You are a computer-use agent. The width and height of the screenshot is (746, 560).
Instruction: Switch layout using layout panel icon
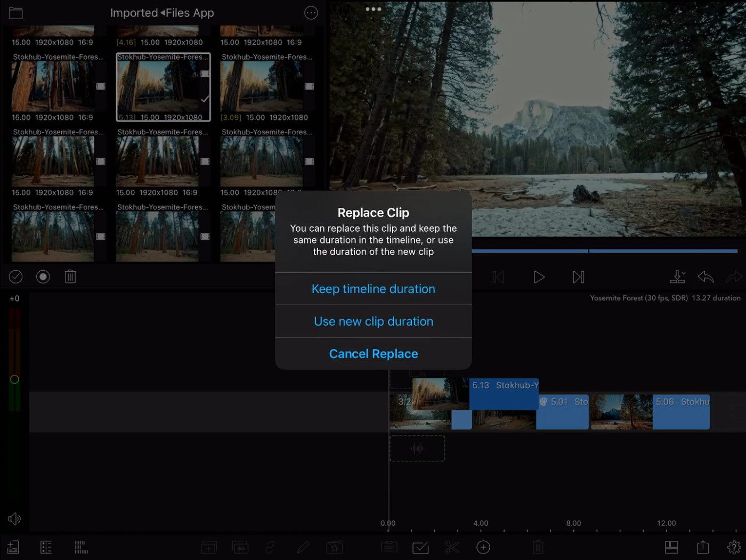point(671,547)
